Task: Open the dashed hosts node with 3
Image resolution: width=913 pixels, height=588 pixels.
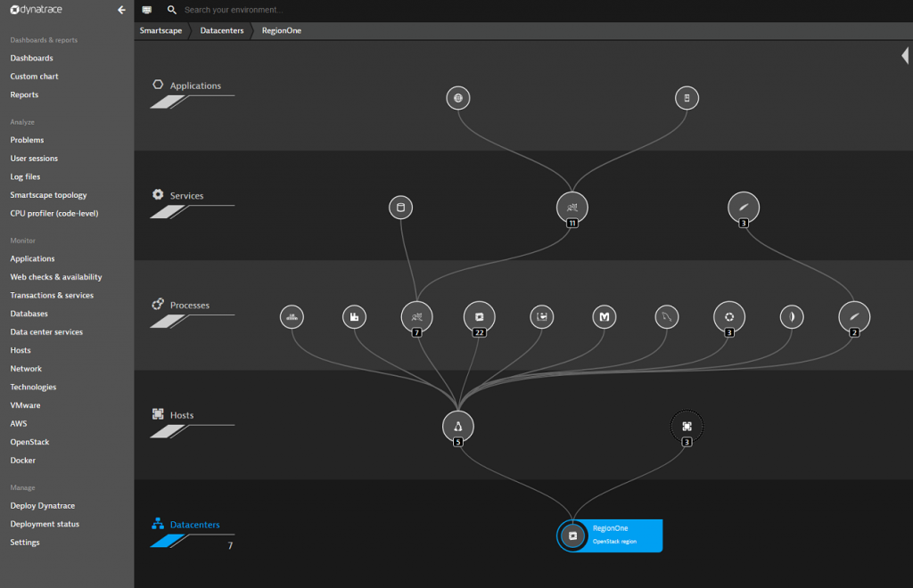Action: [x=687, y=428]
